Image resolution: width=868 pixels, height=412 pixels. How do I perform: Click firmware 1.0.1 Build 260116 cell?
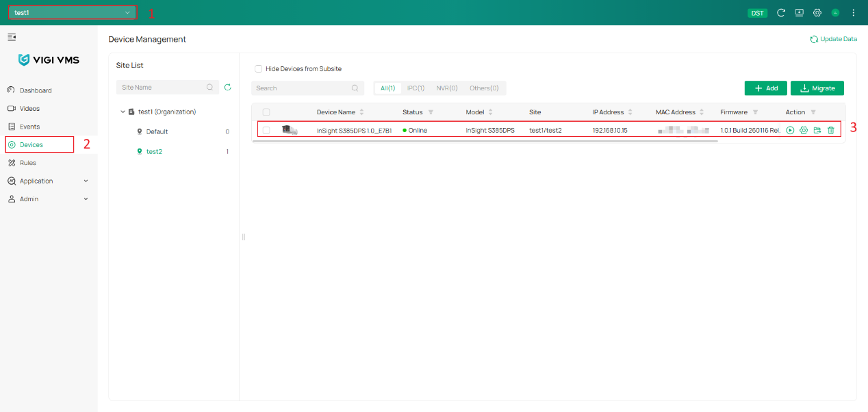click(x=750, y=130)
